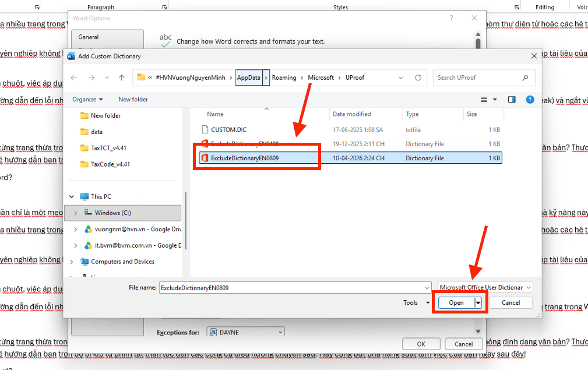Expand the Windows (C:) drive node
This screenshot has height=370, width=588.
point(75,213)
